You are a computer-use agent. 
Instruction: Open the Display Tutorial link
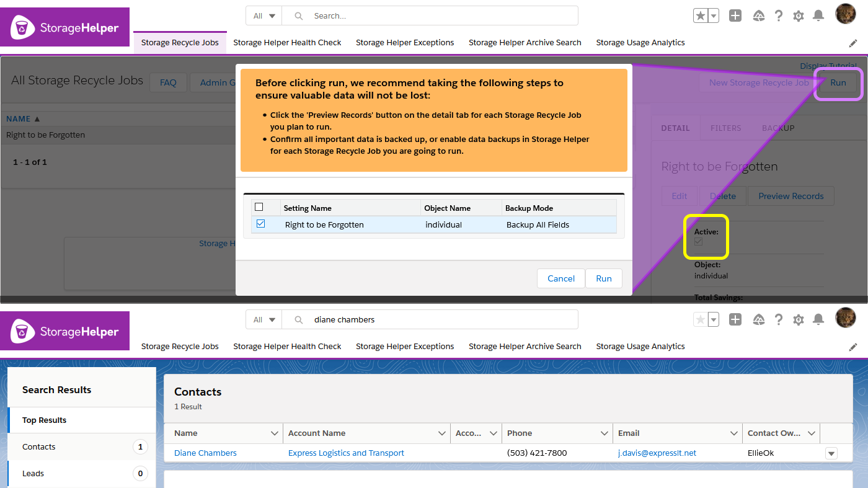828,66
